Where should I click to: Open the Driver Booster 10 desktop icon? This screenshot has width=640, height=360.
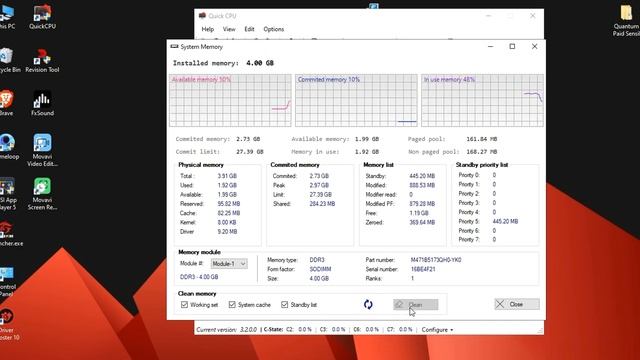pyautogui.click(x=7, y=325)
